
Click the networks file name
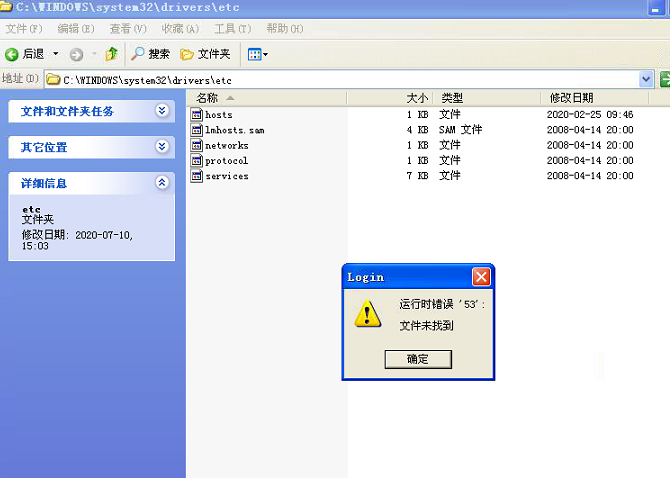tap(226, 146)
